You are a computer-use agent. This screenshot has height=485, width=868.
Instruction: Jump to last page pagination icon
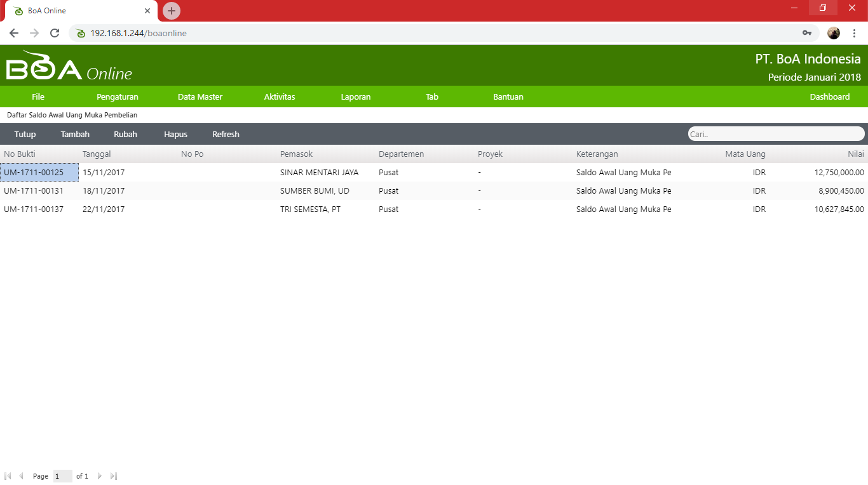point(114,476)
